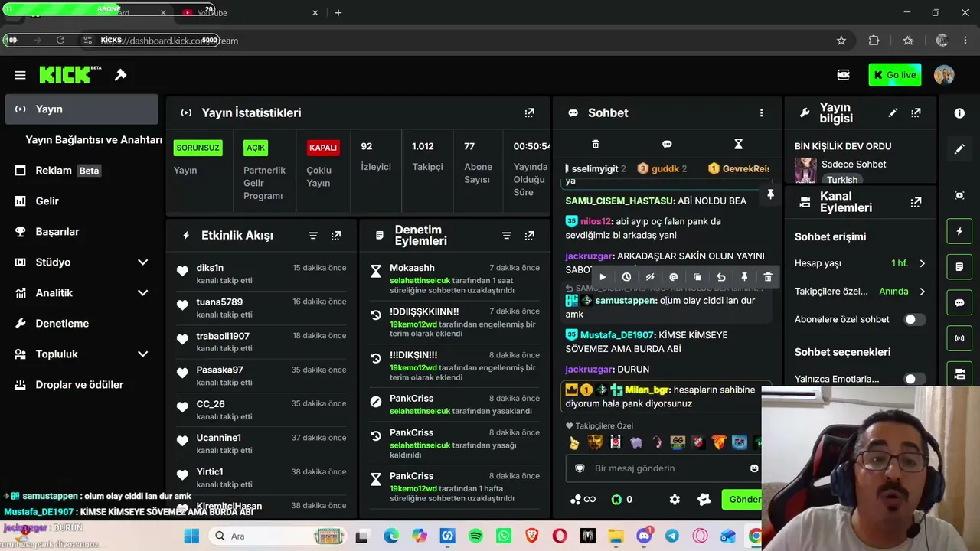Open the hamburger menu beside the Kick logo

coord(21,75)
